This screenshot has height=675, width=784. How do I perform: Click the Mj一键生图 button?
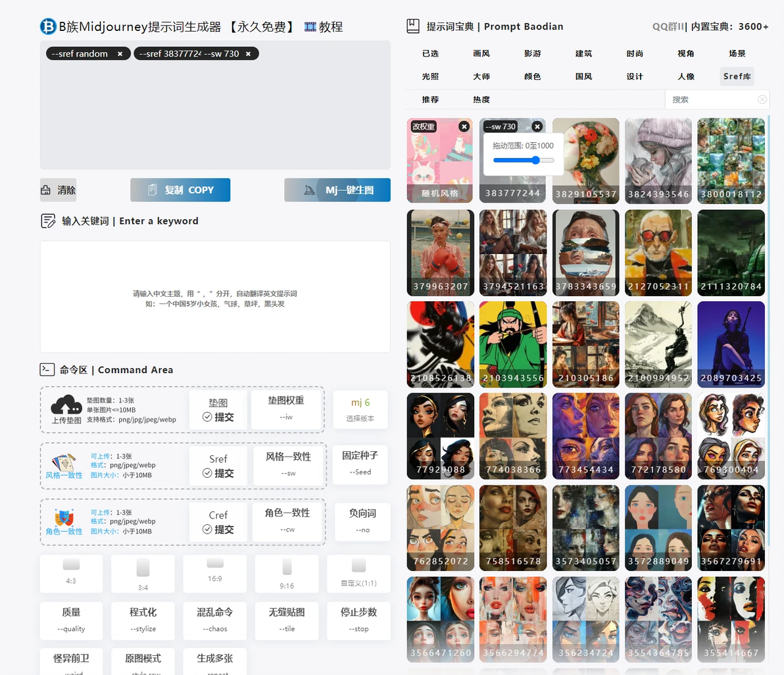click(x=337, y=190)
